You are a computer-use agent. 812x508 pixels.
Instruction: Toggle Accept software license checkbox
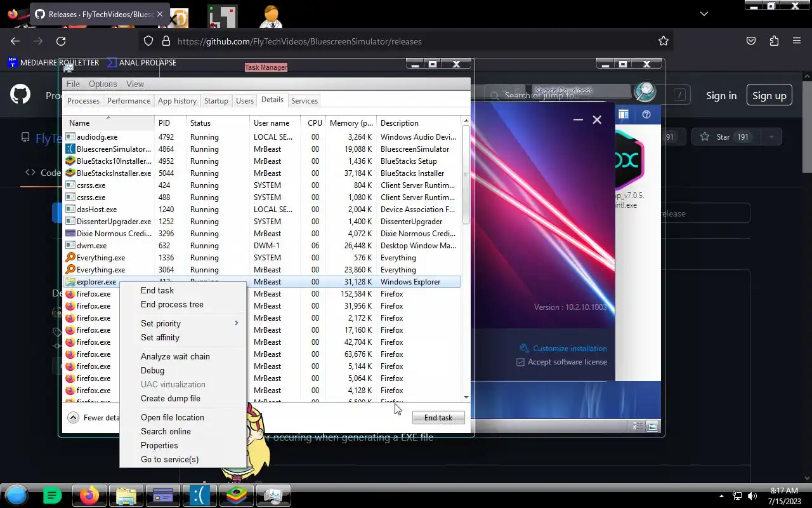click(520, 362)
